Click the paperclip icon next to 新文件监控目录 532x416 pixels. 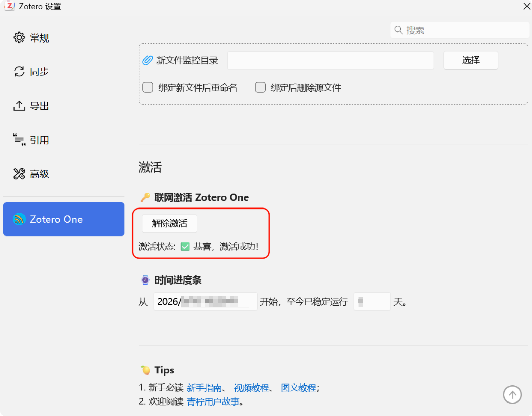point(148,60)
